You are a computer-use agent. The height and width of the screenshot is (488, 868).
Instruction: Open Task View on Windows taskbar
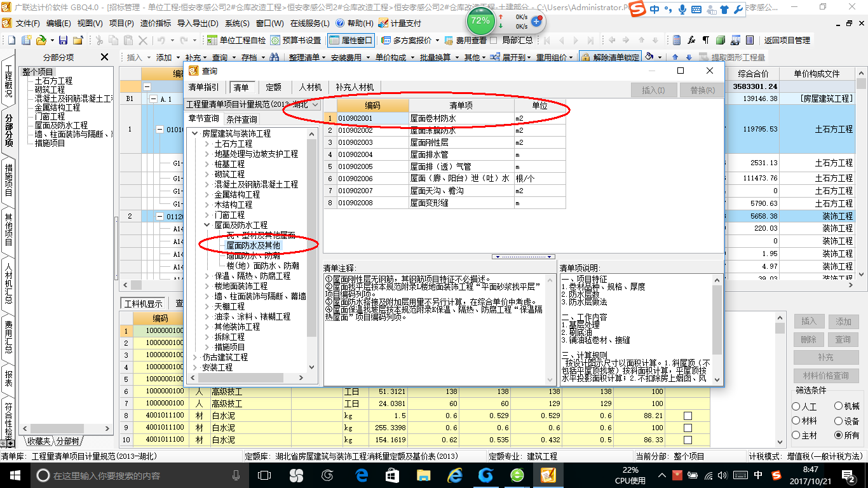264,475
